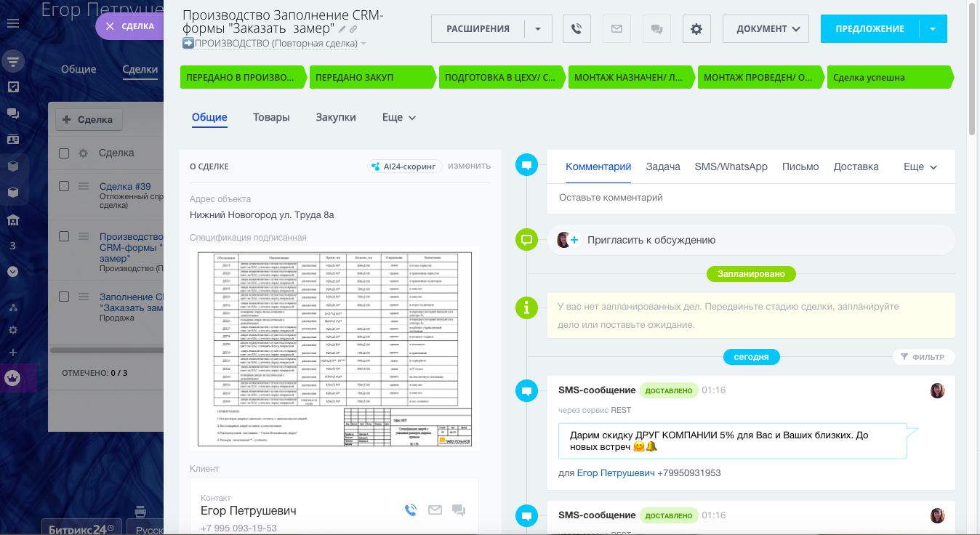The height and width of the screenshot is (535, 980).
Task: Open РАСШИРЕНИЯ dropdown arrow
Action: 538,29
